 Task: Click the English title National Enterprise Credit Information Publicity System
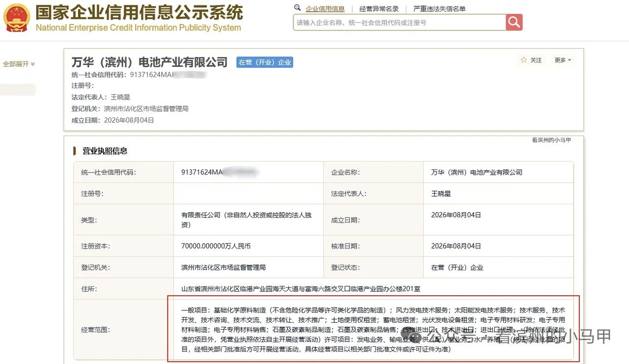[x=139, y=28]
